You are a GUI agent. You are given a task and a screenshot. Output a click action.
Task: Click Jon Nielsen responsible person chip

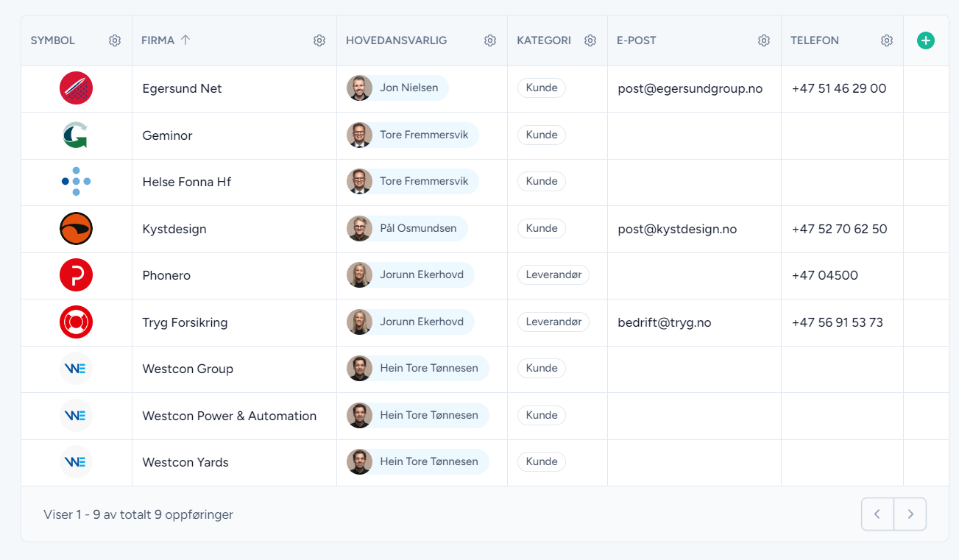pyautogui.click(x=398, y=88)
